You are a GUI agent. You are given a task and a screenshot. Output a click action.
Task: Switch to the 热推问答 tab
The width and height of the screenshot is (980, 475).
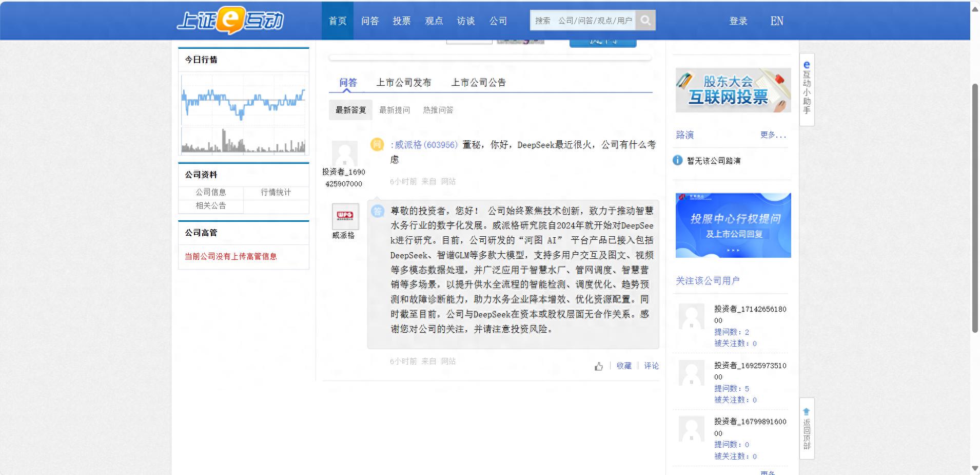[438, 109]
